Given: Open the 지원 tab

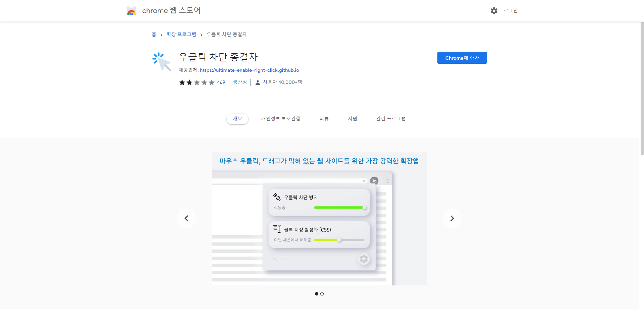Looking at the screenshot, I should tap(353, 119).
